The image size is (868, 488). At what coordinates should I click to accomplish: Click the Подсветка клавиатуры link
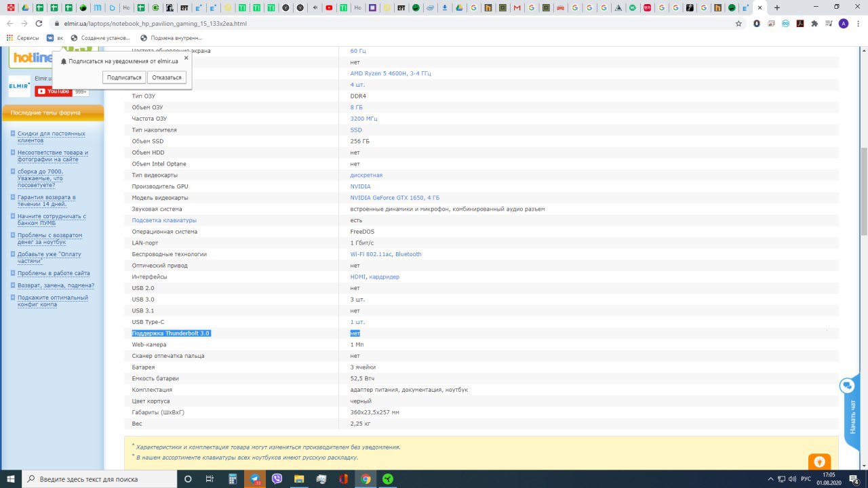click(x=164, y=220)
